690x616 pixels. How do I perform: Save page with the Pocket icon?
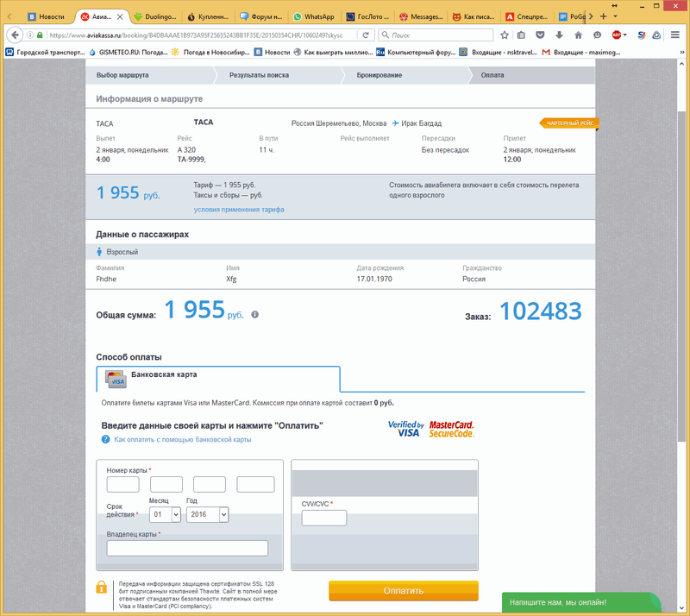[x=541, y=35]
